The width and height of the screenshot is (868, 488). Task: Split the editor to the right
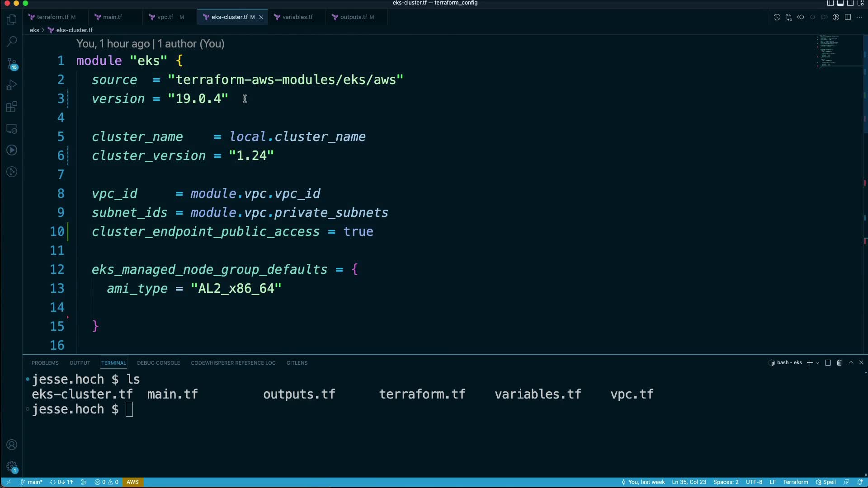(x=848, y=17)
